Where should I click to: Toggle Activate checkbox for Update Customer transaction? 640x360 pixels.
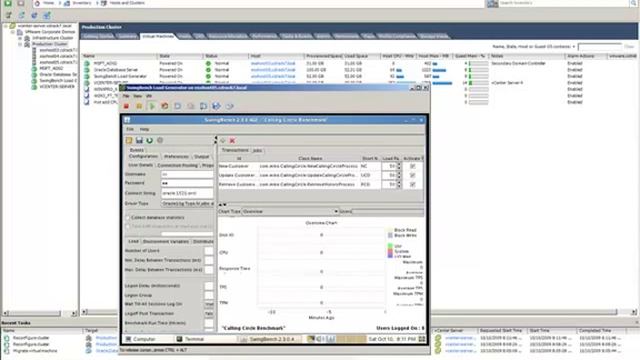[413, 176]
